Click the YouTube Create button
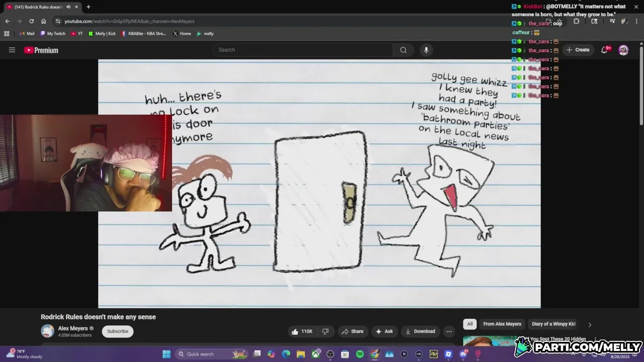The width and height of the screenshot is (644, 362). (x=578, y=50)
